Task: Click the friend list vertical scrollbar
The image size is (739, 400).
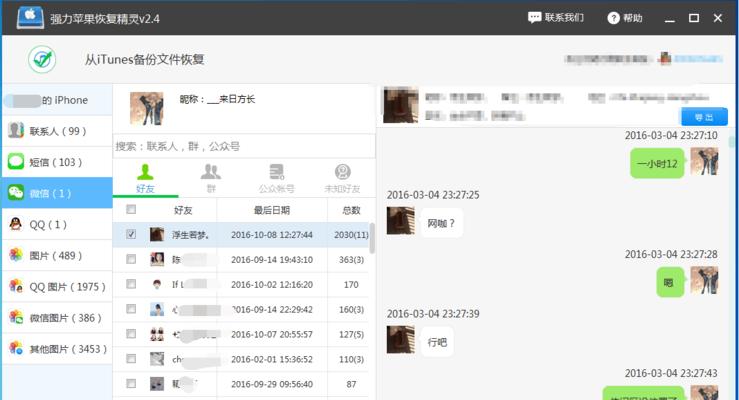Action: tap(372, 238)
